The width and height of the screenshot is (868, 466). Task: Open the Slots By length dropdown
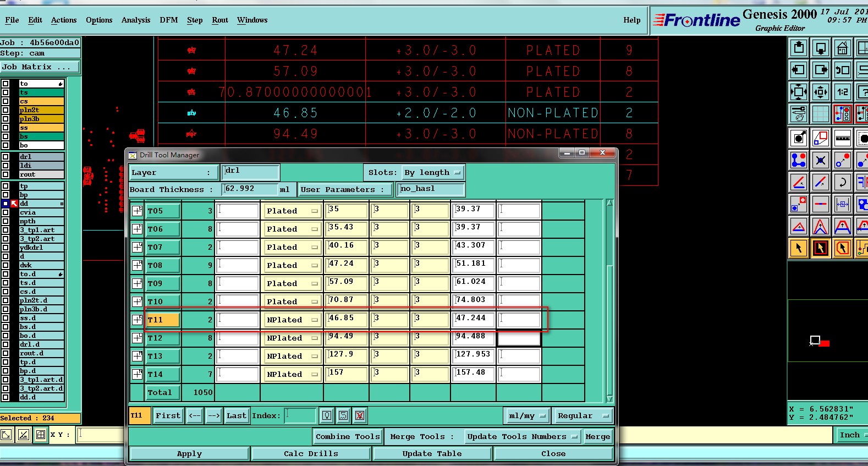[x=433, y=172]
